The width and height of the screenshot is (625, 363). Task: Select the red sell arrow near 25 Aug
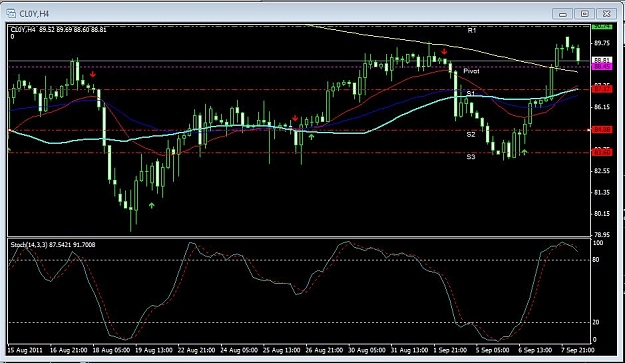[x=295, y=118]
